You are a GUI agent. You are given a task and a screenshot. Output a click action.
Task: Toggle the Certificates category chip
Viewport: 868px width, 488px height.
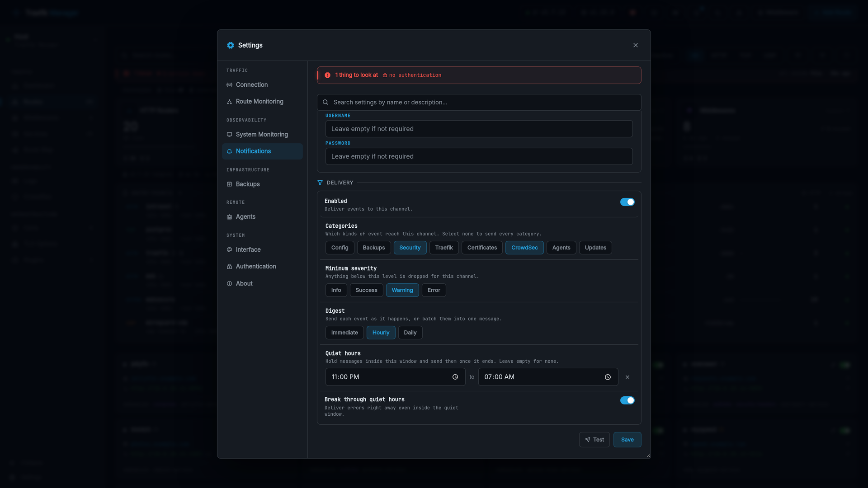[x=482, y=248]
